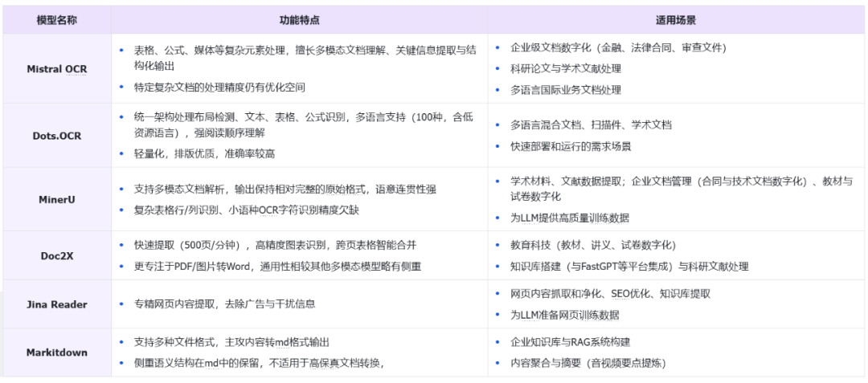Image resolution: width=868 pixels, height=383 pixels.
Task: Click the line 复杂表格行/列识别、小语种OCR字符识别精度欠缺
Action: point(247,210)
